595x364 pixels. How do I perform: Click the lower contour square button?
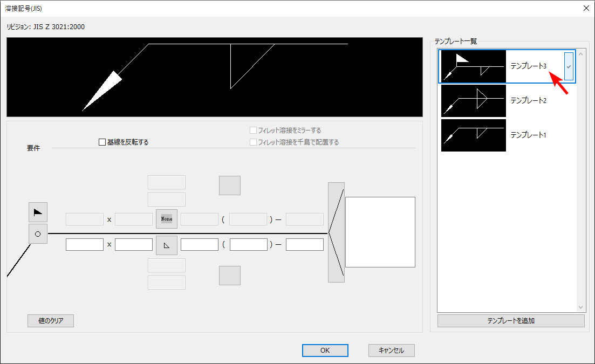229,276
